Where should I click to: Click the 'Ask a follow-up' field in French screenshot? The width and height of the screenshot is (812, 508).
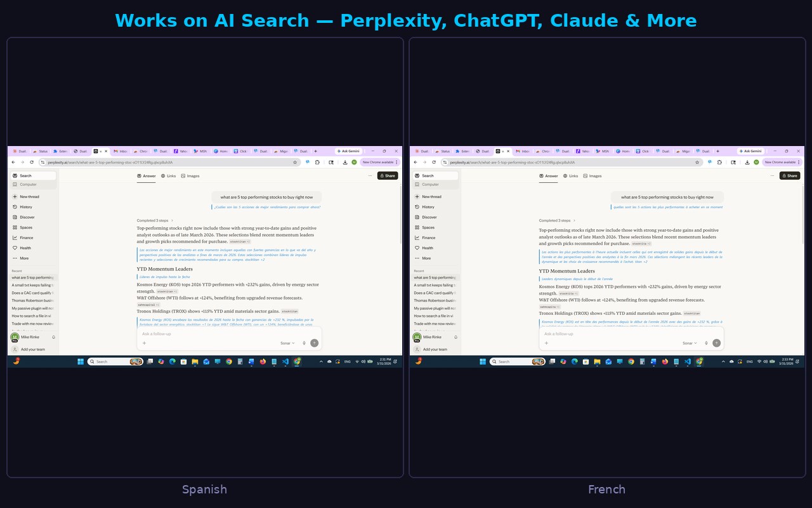pos(631,334)
